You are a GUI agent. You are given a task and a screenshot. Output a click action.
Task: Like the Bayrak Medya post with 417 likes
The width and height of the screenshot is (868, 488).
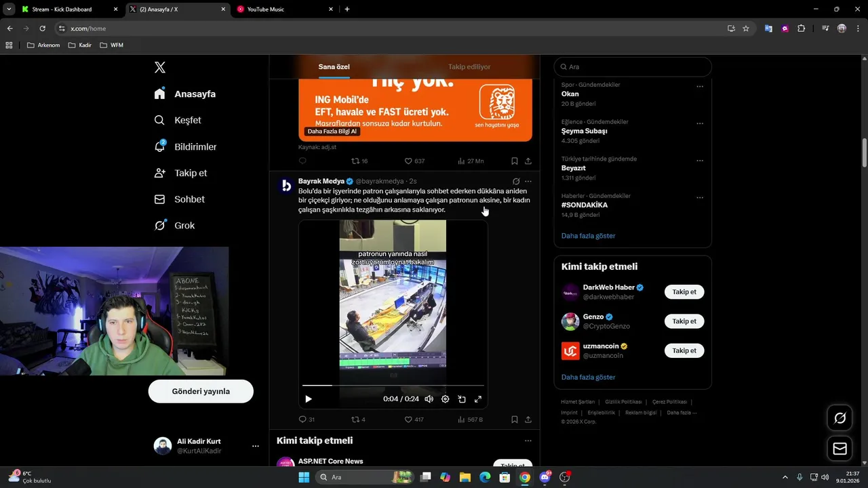(414, 420)
